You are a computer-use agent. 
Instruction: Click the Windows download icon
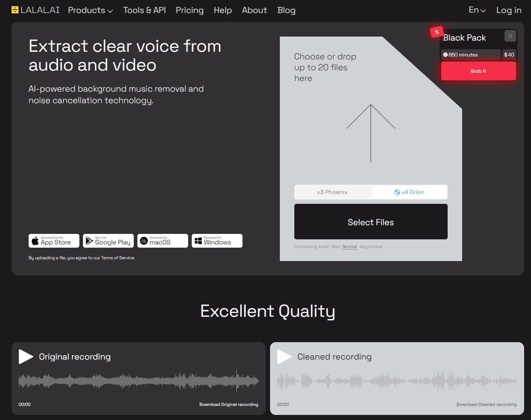(198, 240)
